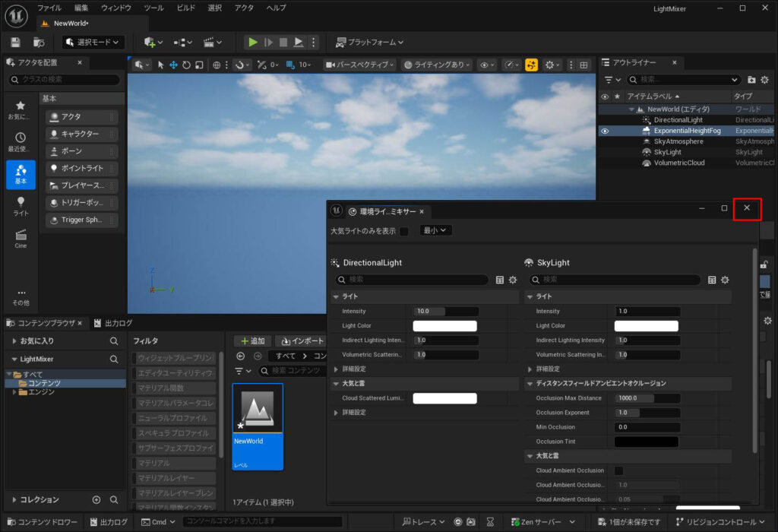This screenshot has height=532, width=778.
Task: Click the DirectionalLight Light Color swatch
Action: [x=444, y=326]
